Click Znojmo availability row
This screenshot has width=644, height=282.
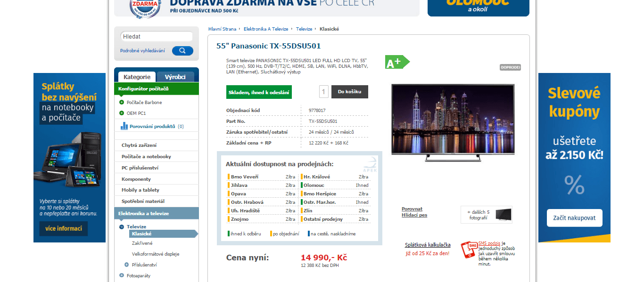coord(262,219)
